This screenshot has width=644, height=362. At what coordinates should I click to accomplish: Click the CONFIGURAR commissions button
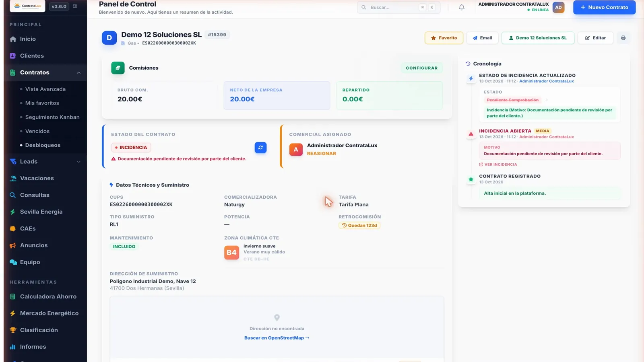[x=421, y=68]
